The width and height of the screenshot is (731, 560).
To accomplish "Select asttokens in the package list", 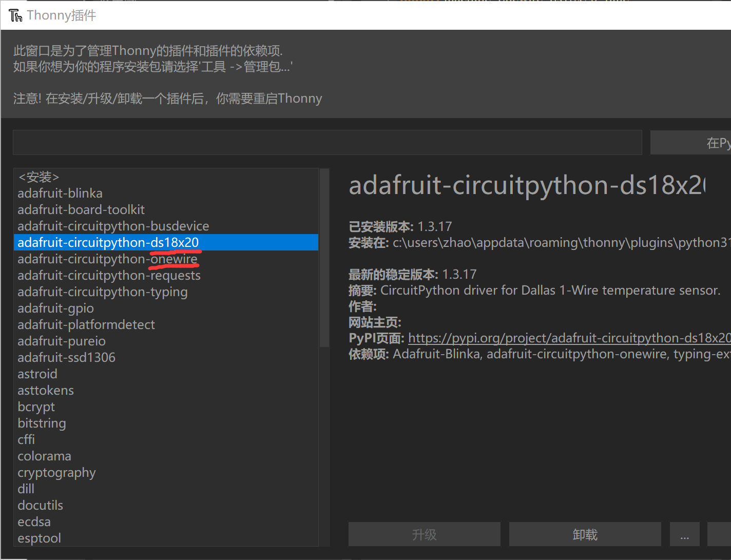I will click(166, 390).
